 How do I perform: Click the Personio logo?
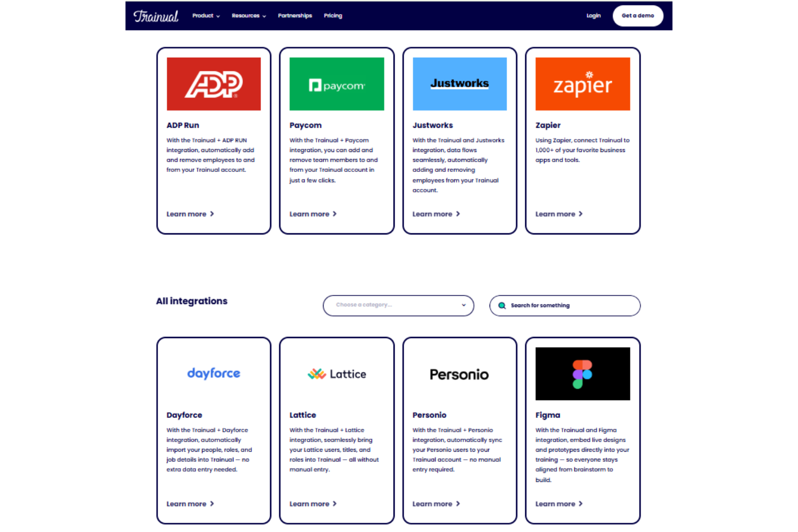[x=459, y=374]
